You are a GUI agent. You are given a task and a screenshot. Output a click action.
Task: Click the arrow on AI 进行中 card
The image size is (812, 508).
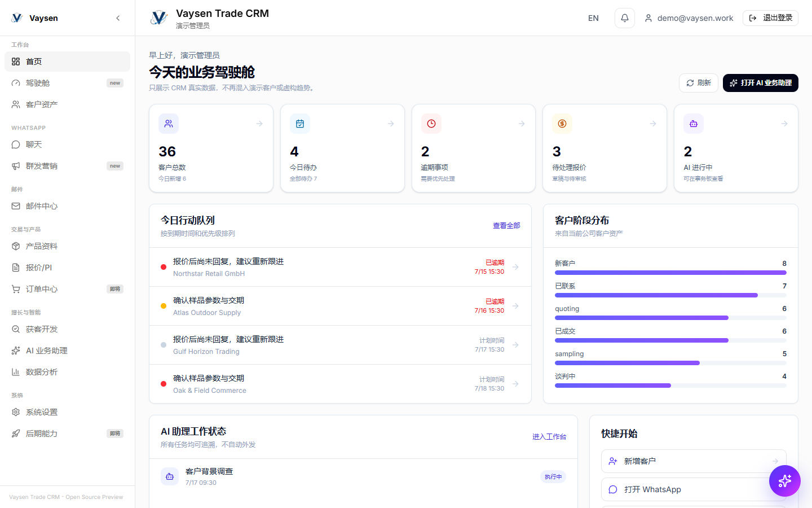pyautogui.click(x=784, y=124)
